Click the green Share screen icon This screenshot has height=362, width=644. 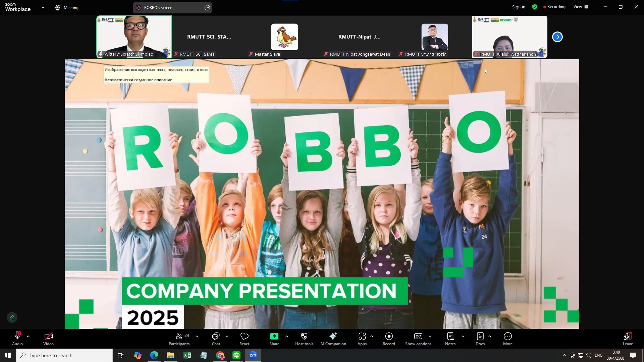coord(274,337)
